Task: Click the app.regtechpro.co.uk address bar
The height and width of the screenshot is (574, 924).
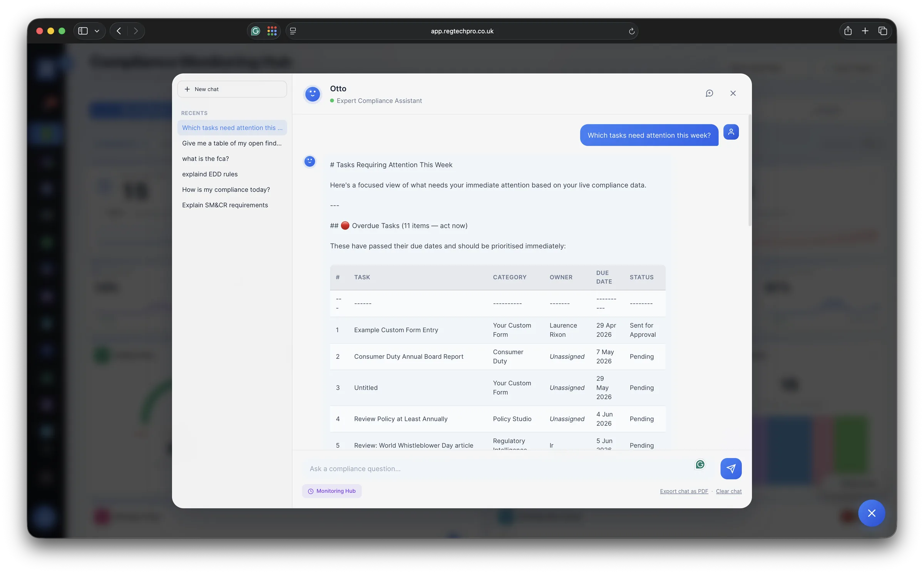Action: point(462,31)
